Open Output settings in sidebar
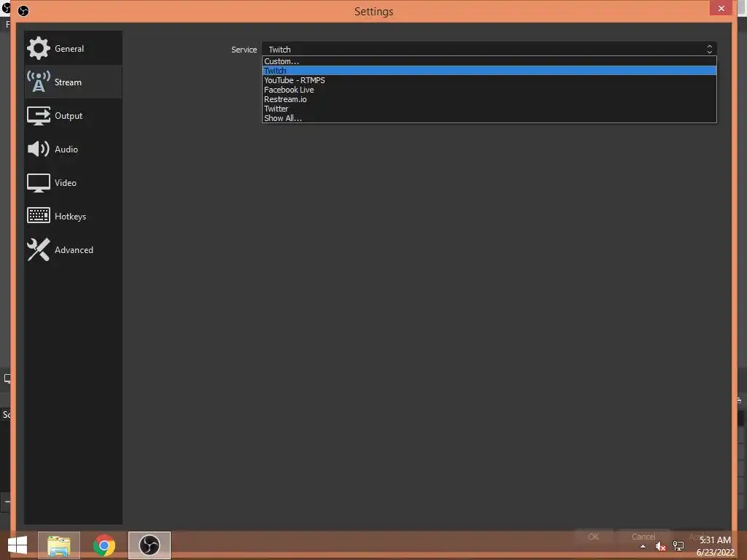This screenshot has height=560, width=747. point(73,115)
